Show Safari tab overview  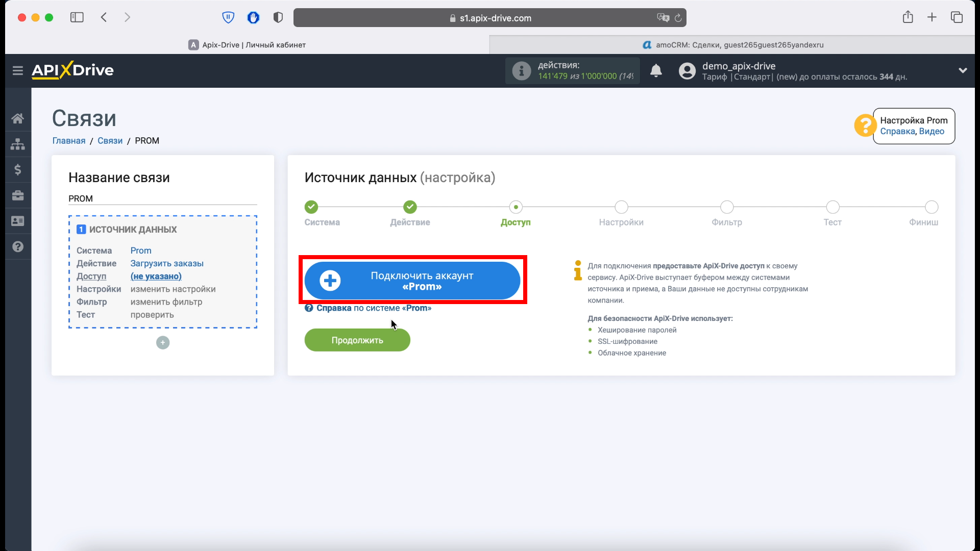click(x=957, y=17)
